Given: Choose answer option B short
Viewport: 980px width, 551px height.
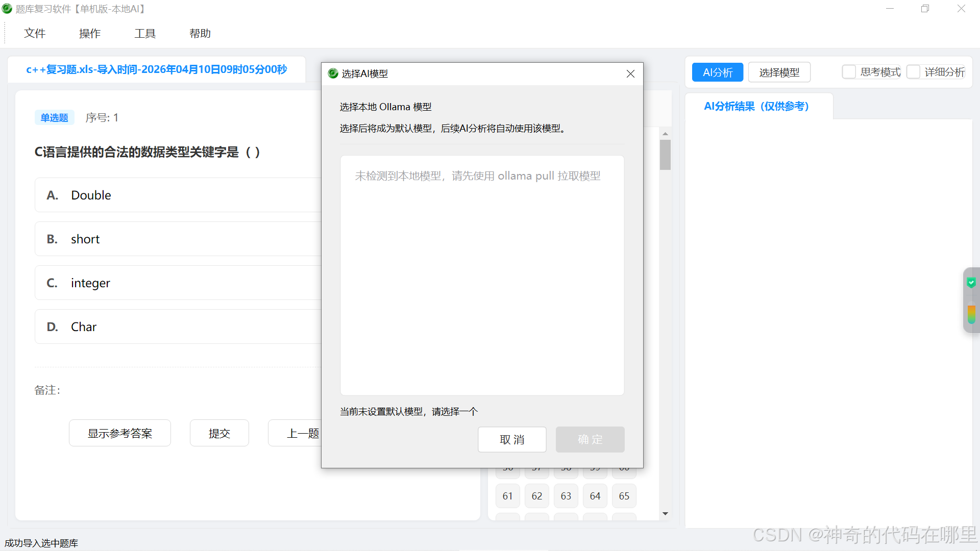Looking at the screenshot, I should (178, 239).
